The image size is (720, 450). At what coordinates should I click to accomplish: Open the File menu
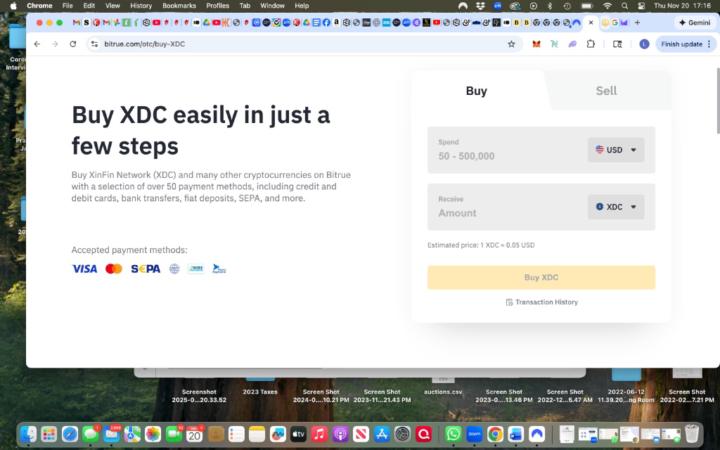pyautogui.click(x=68, y=6)
